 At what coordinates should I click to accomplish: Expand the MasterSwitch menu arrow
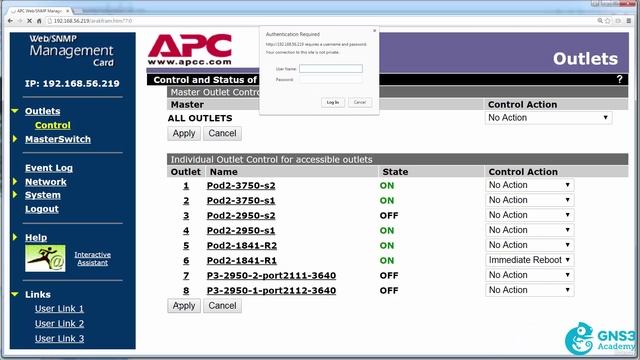point(15,139)
